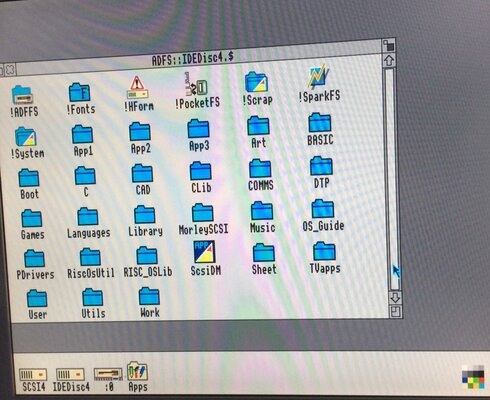This screenshot has height=400, width=490.
Task: Open the Games directory
Action: [x=31, y=218]
